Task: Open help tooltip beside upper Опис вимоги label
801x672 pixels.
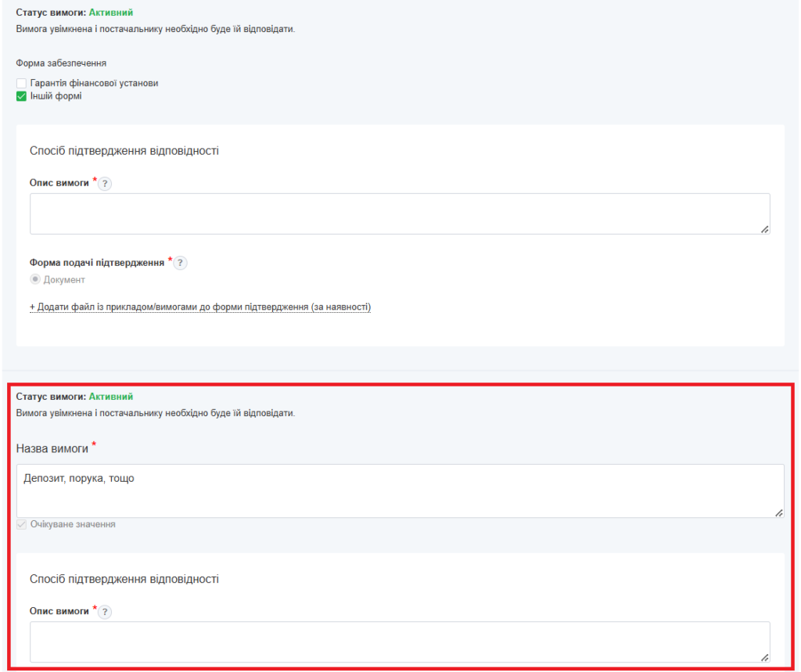Action: (105, 184)
